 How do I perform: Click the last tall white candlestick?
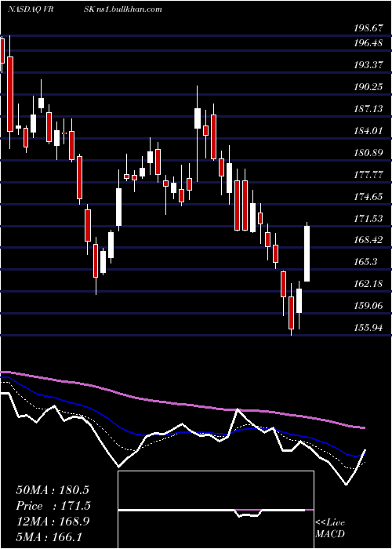click(x=307, y=253)
